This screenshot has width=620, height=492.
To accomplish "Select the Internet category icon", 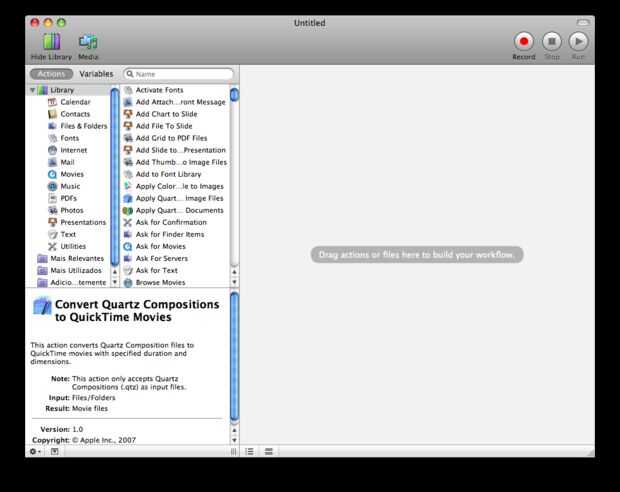I will pyautogui.click(x=52, y=150).
